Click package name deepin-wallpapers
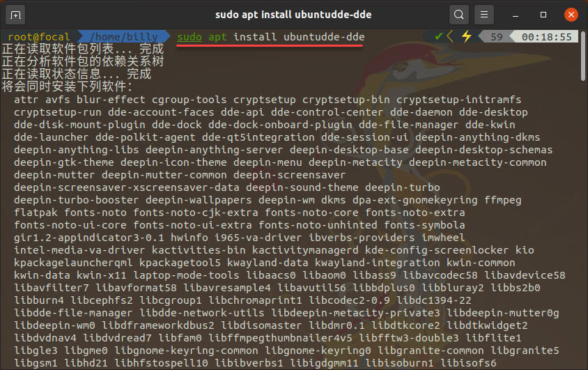This screenshot has height=370, width=588. (x=199, y=200)
